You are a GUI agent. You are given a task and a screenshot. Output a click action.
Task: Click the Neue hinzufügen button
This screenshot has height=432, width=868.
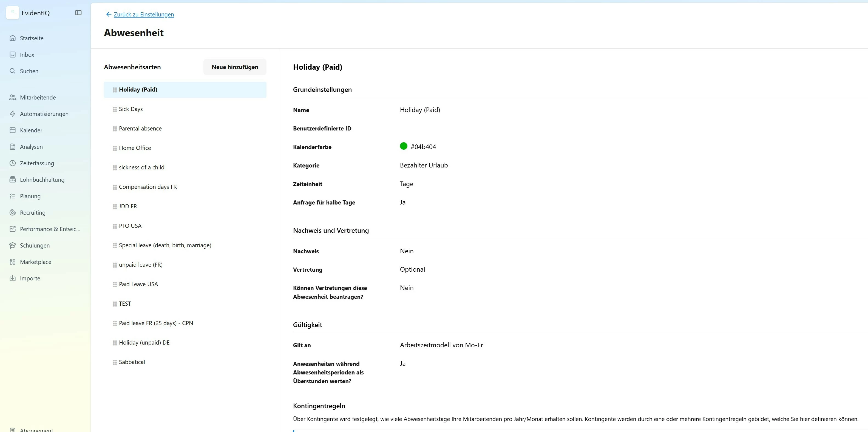[x=234, y=67]
